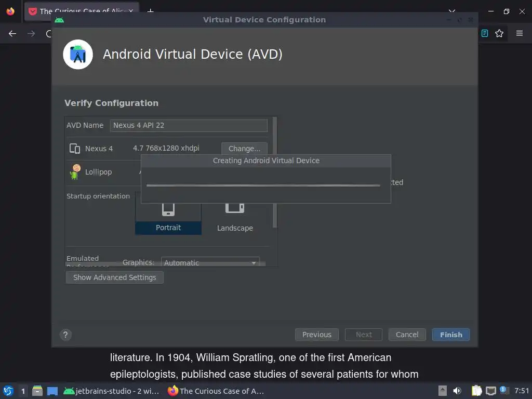Open a new Firefox tab

coord(151,10)
